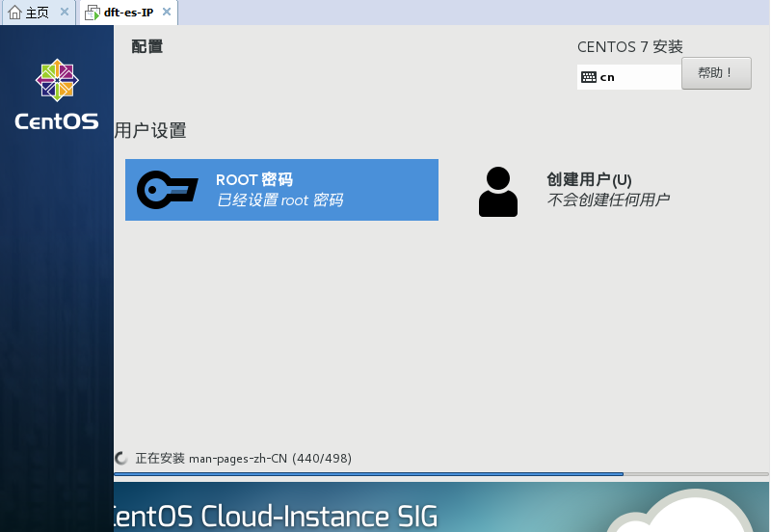This screenshot has width=771, height=532.
Task: Click the VM icon on dft-es-IP tab
Action: pos(92,13)
